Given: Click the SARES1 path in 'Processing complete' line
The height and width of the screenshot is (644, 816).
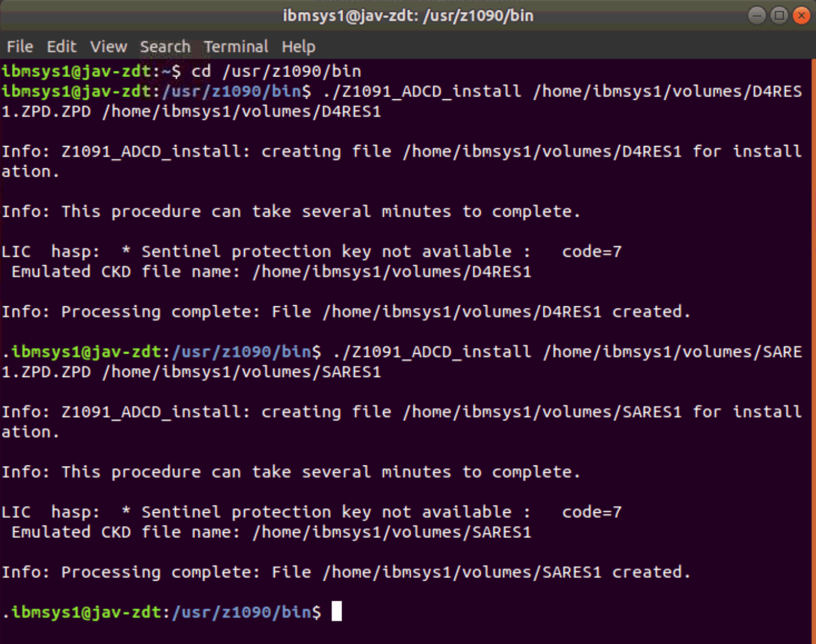Looking at the screenshot, I should [x=462, y=572].
